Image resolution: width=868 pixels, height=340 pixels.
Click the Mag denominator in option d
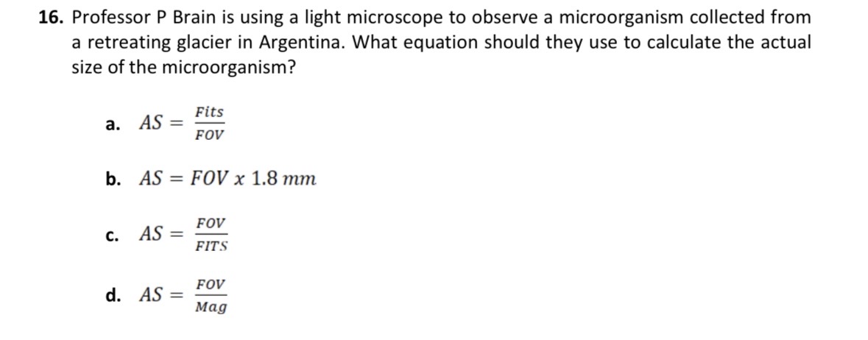coord(212,308)
